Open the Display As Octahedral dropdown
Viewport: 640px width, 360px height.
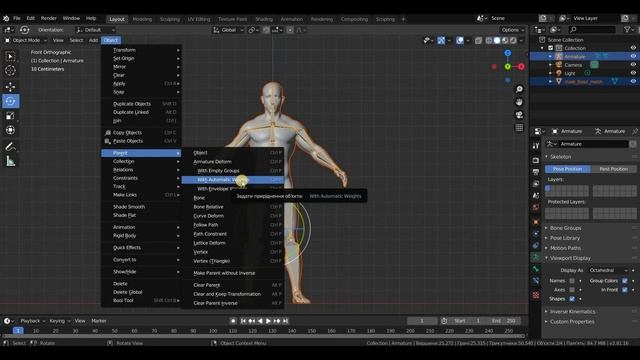click(607, 270)
